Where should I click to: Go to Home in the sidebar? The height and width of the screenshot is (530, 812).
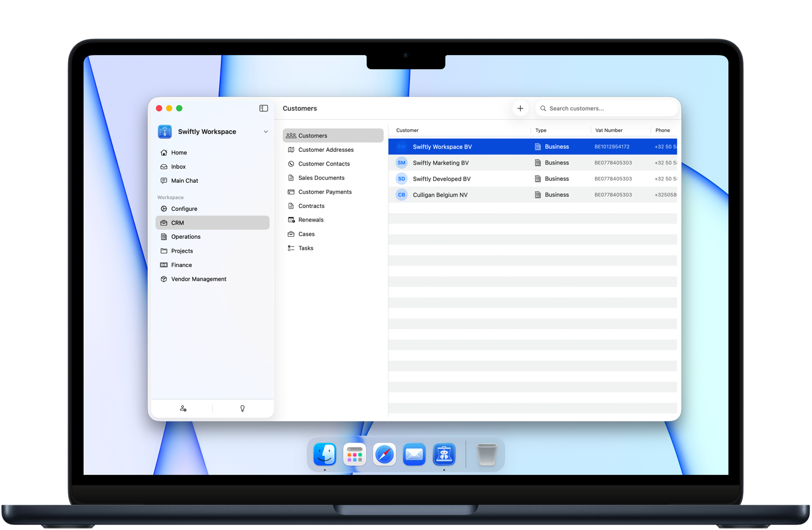coord(179,152)
